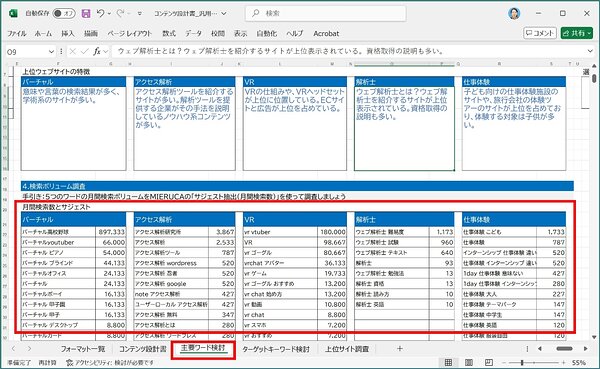
Task: Click the fx Insert Function icon
Action: point(97,51)
